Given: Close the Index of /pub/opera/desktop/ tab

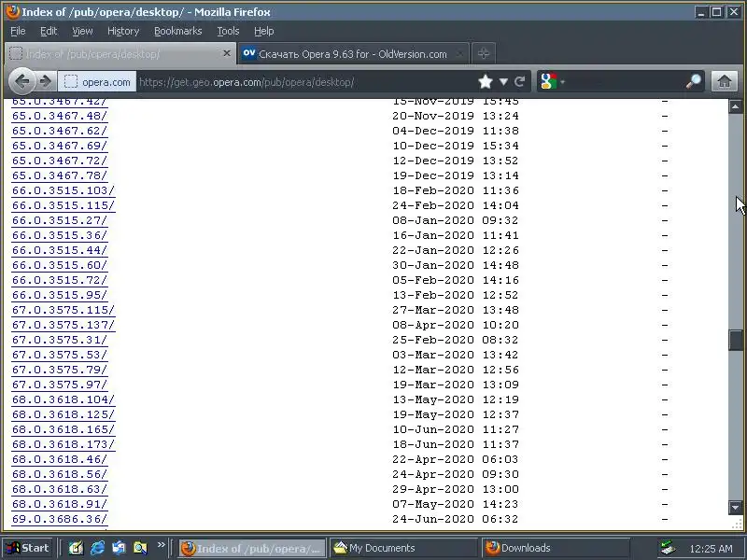Looking at the screenshot, I should [x=227, y=53].
